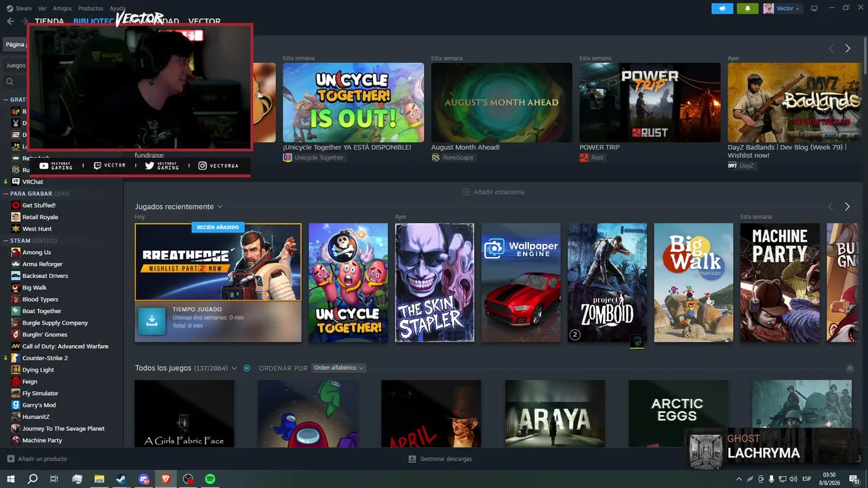Viewport: 868px width, 488px height.
Task: Select Call of Duty: Advanced Warfare in the sidebar
Action: point(65,346)
